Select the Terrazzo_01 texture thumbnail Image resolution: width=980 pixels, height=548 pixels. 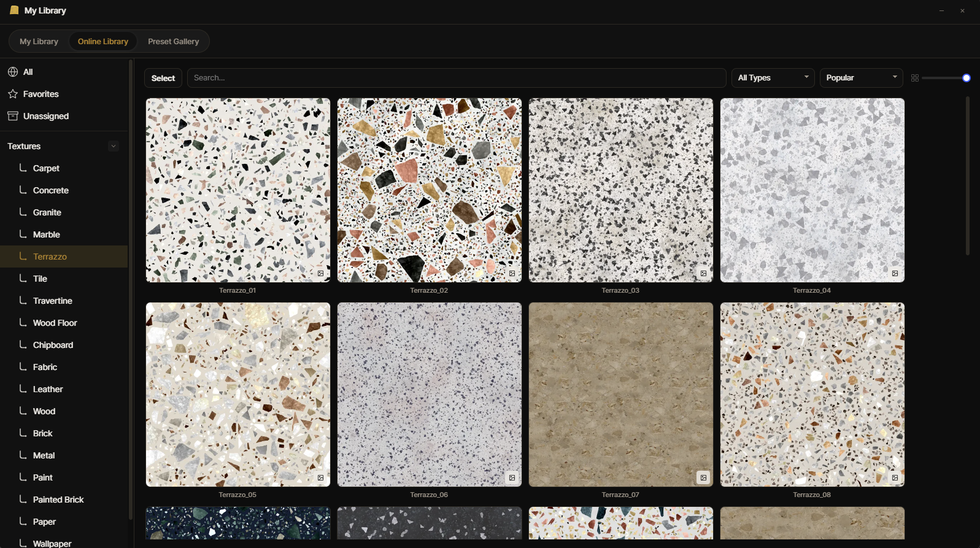[x=238, y=190]
